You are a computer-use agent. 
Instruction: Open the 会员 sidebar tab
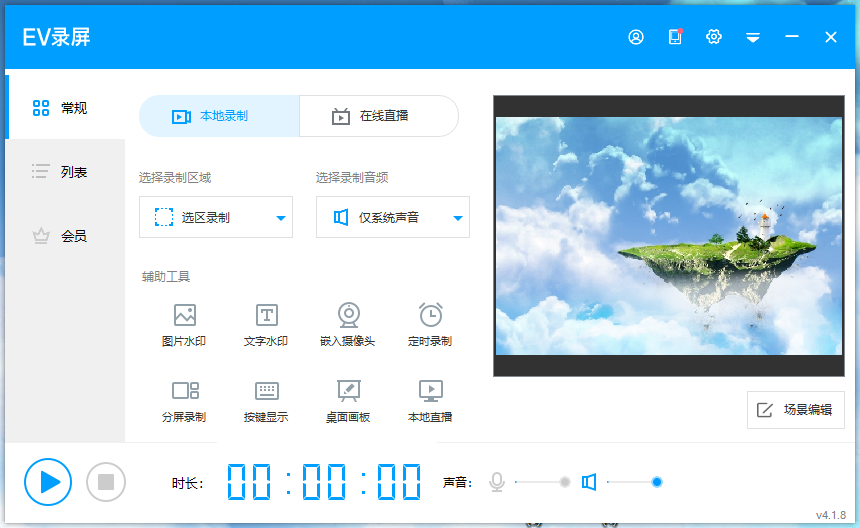coord(65,236)
